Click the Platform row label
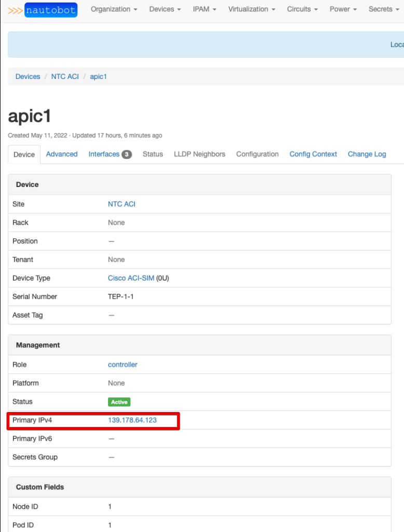The height and width of the screenshot is (532, 404). [x=25, y=383]
